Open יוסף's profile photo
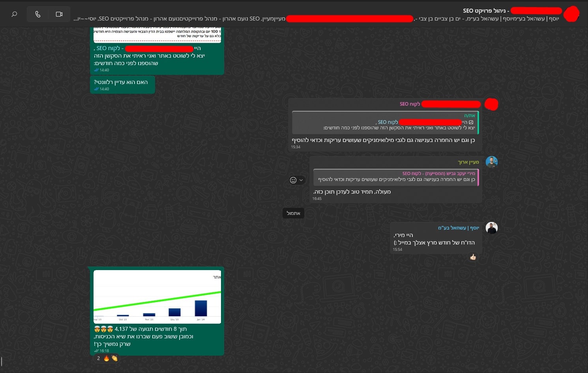The image size is (588, 373). [x=491, y=228]
